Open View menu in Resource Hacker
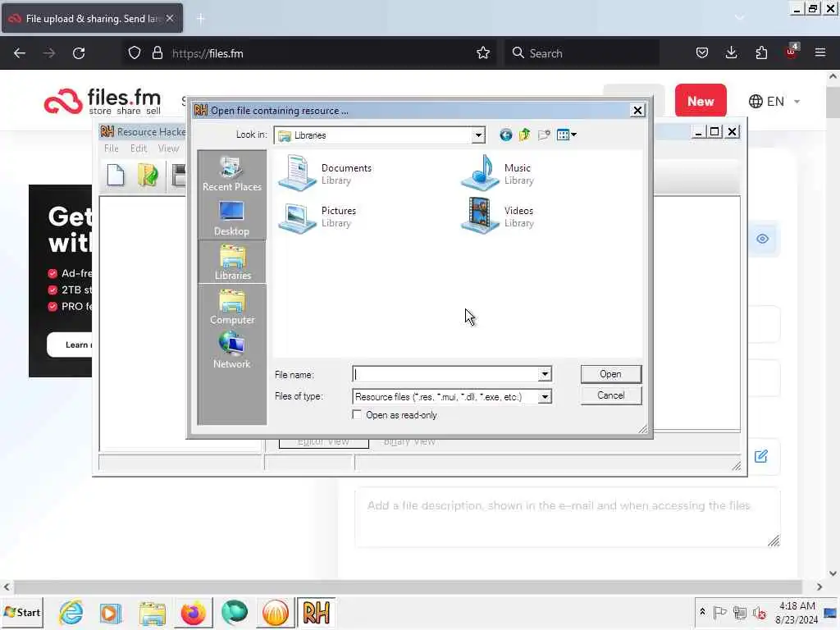This screenshot has height=630, width=840. point(168,148)
